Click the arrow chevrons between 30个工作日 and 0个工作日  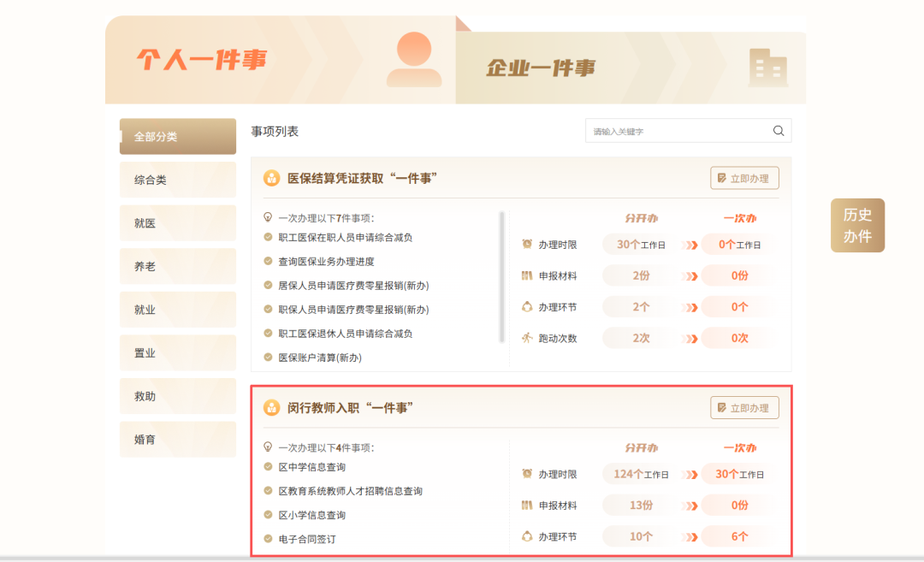[x=690, y=245]
